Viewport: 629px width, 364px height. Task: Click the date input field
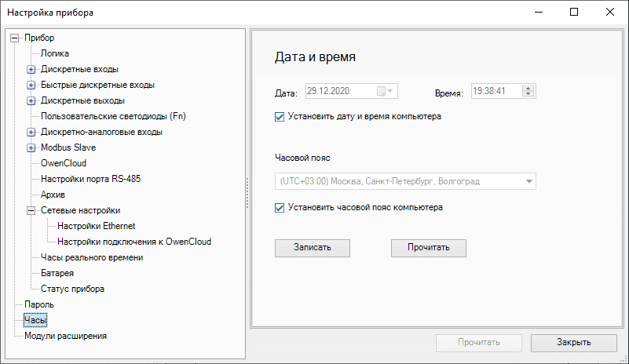coord(338,91)
